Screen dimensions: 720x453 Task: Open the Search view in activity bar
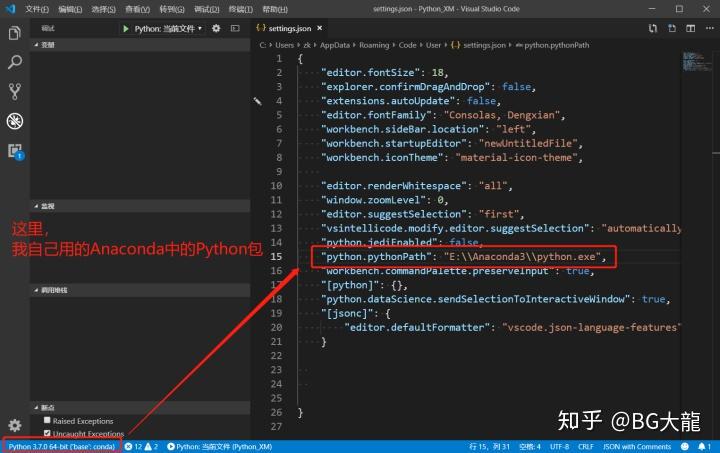tap(15, 62)
